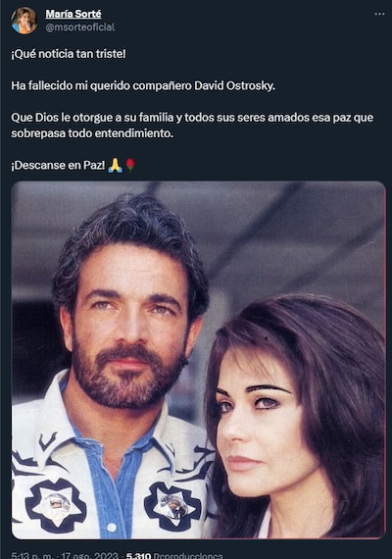
Task: Click the "¡Qué noticia tan triste!" line
Action: 69,54
